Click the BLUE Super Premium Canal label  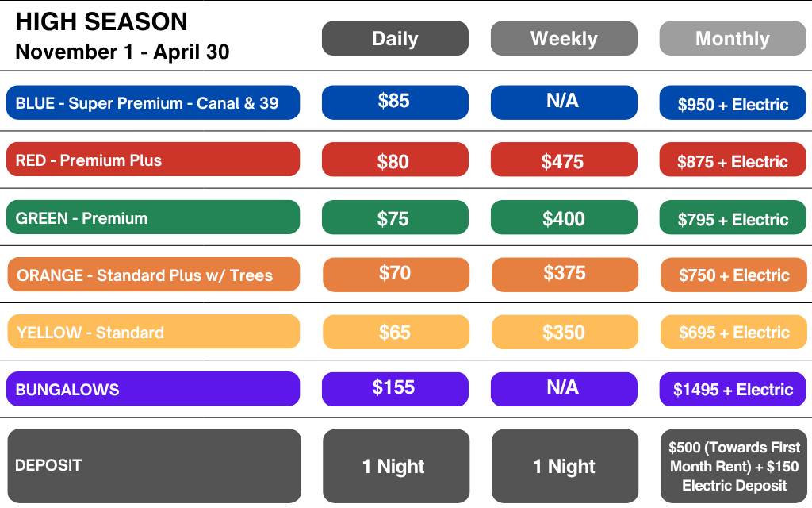[x=153, y=103]
